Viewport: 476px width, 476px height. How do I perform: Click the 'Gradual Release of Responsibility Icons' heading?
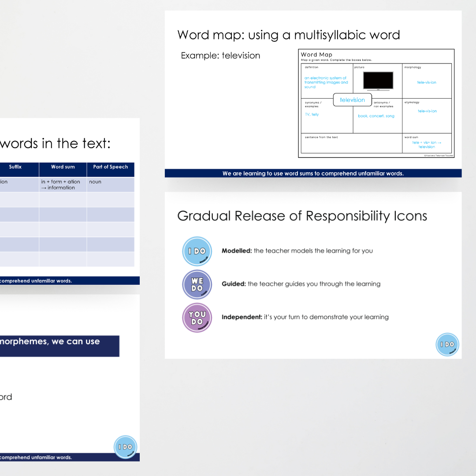(302, 216)
